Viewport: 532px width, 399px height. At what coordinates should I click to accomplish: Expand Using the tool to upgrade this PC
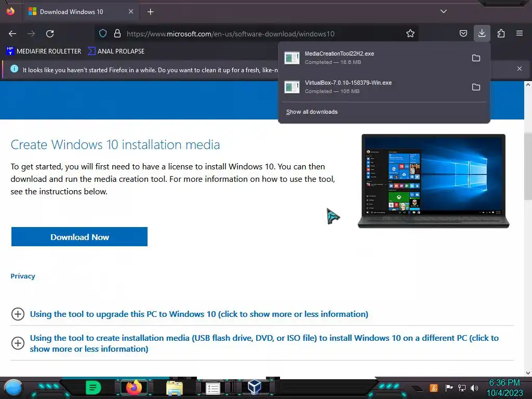tap(18, 314)
